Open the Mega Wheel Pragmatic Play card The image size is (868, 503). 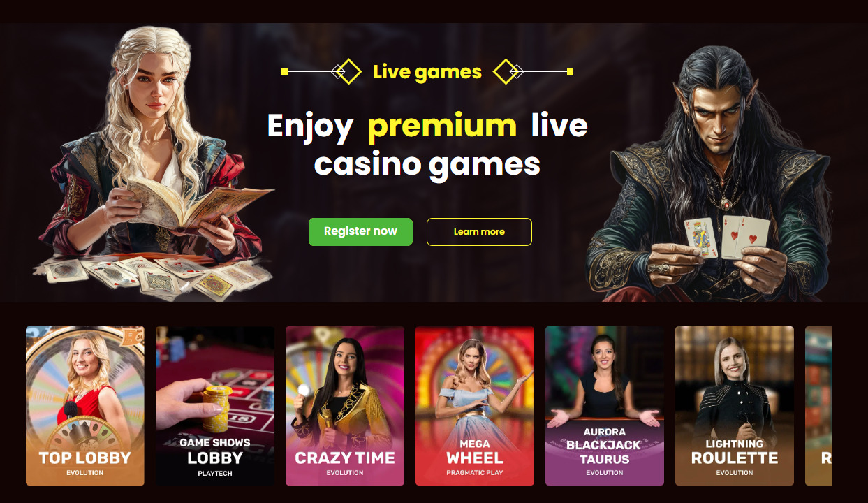[x=475, y=406]
